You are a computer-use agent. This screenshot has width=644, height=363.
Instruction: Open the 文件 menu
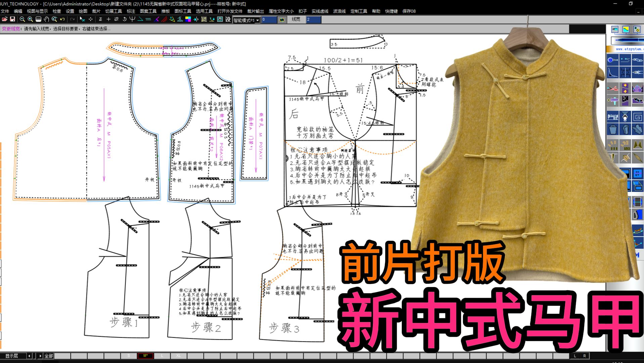tap(5, 11)
